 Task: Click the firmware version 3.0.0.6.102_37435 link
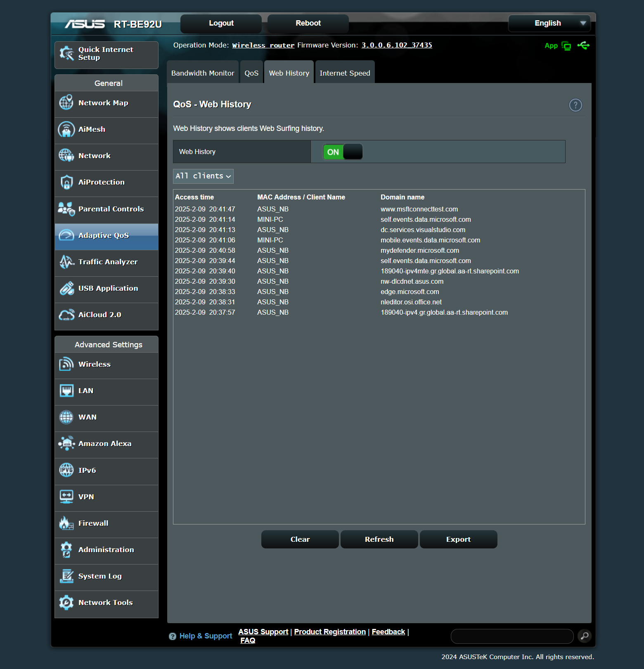[x=397, y=45]
